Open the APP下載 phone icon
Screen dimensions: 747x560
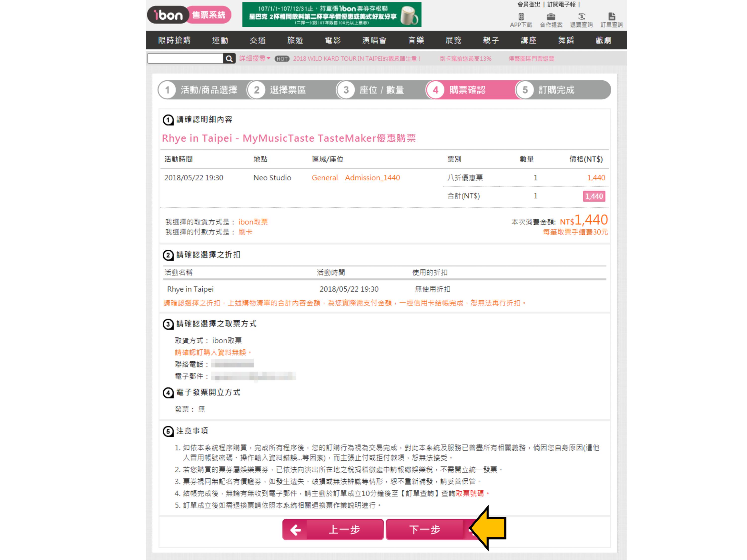click(x=521, y=16)
